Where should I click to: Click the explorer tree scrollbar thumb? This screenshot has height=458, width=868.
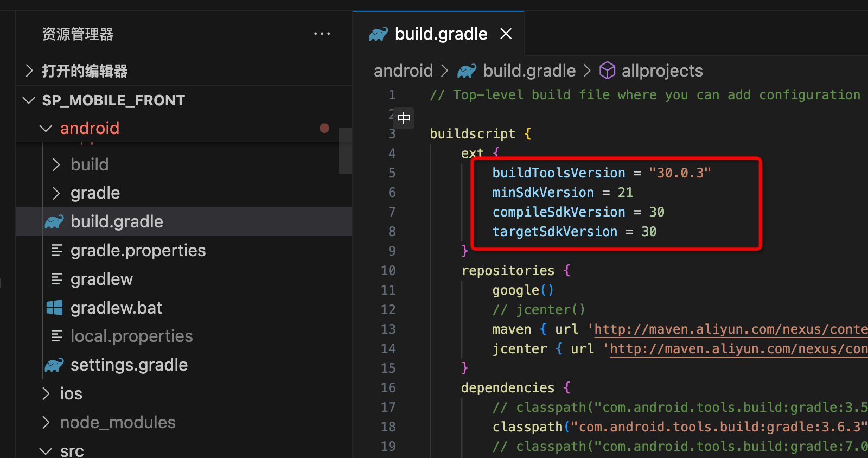344,151
